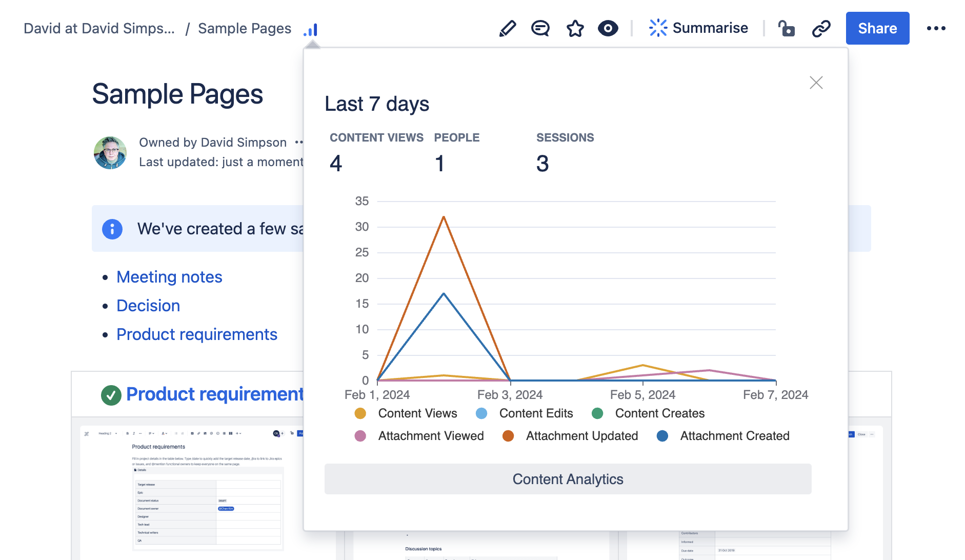Click the page analytics bar chart icon
Image resolution: width=965 pixels, height=560 pixels.
tap(311, 30)
